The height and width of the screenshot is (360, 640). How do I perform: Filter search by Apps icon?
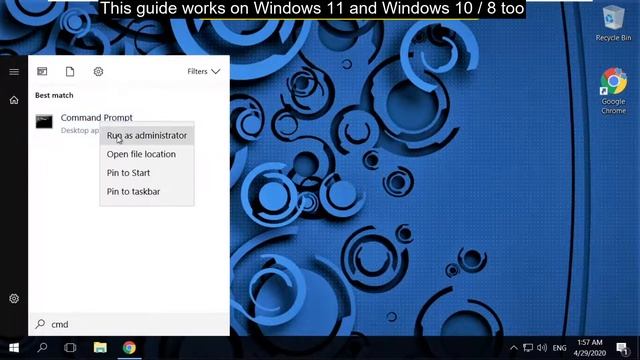coord(42,71)
